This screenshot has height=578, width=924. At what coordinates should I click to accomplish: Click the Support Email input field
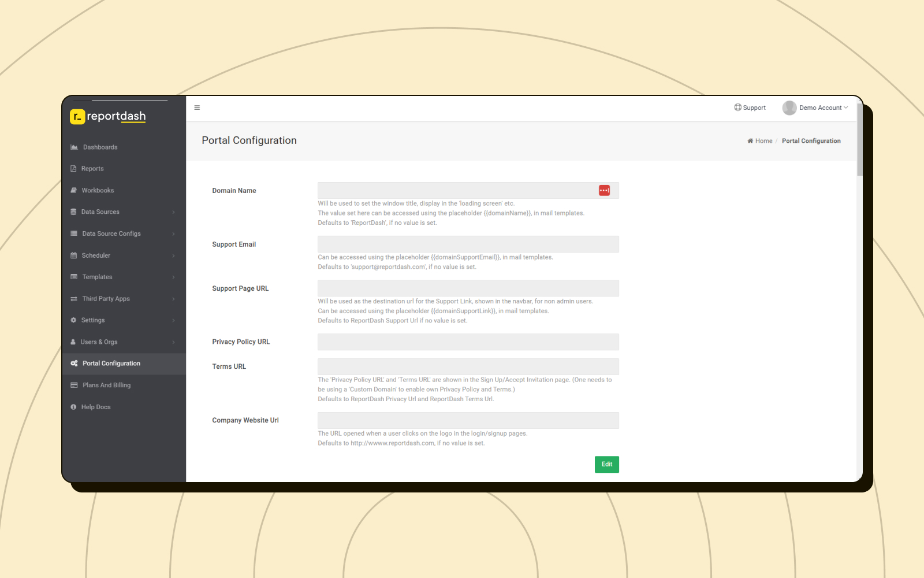pos(468,244)
